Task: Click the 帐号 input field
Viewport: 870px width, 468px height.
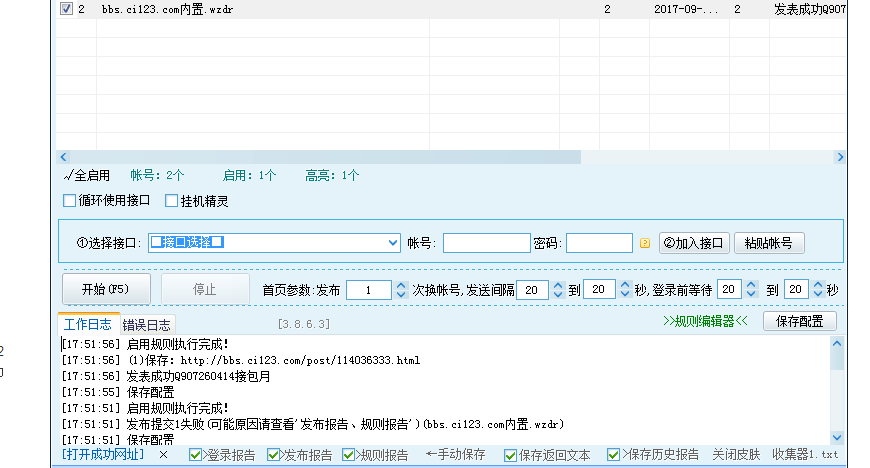Action: click(487, 243)
